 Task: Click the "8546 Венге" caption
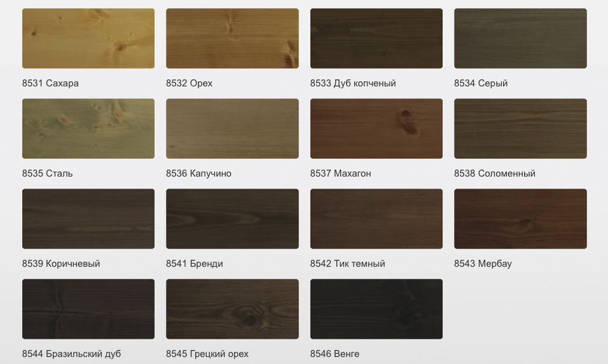click(x=335, y=354)
